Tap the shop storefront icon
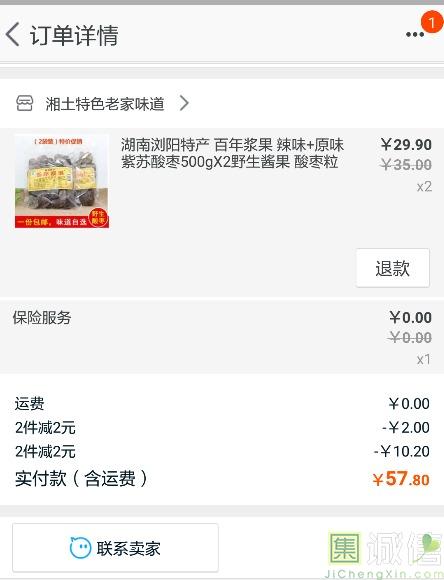Image resolution: width=444 pixels, height=580 pixels. pos(24,103)
